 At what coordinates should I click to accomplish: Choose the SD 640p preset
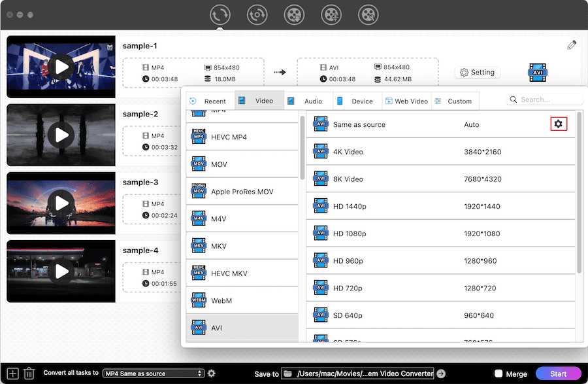point(440,315)
